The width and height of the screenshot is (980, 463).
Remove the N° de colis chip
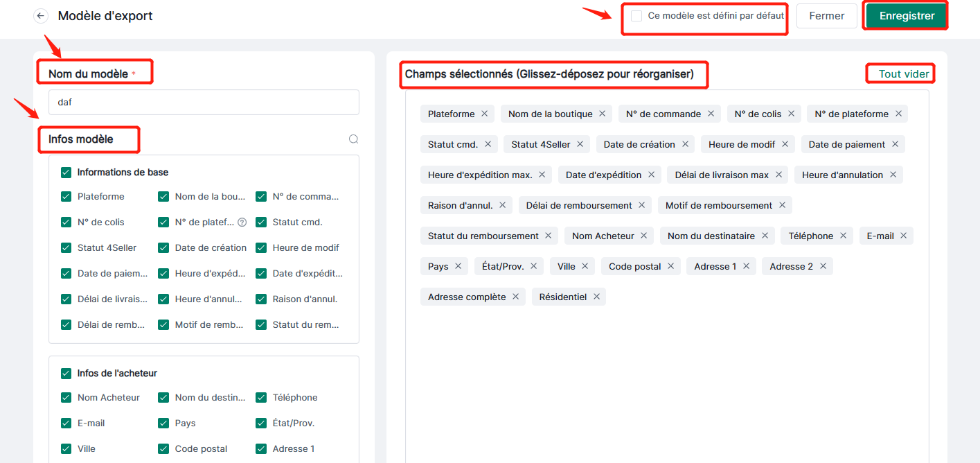click(791, 114)
